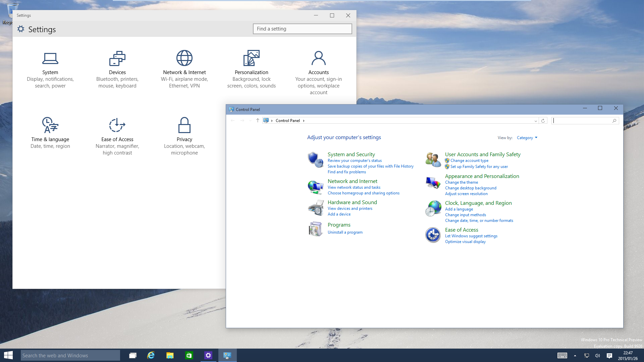Viewport: 644px width, 362px height.
Task: Click Find and fix problems
Action: pyautogui.click(x=347, y=172)
